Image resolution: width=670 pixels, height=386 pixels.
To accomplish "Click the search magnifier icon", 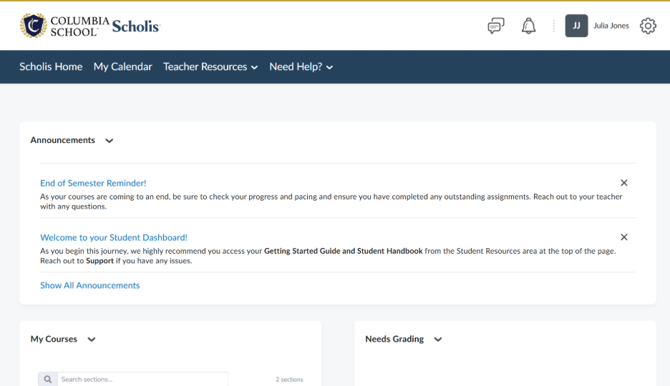I will (48, 379).
